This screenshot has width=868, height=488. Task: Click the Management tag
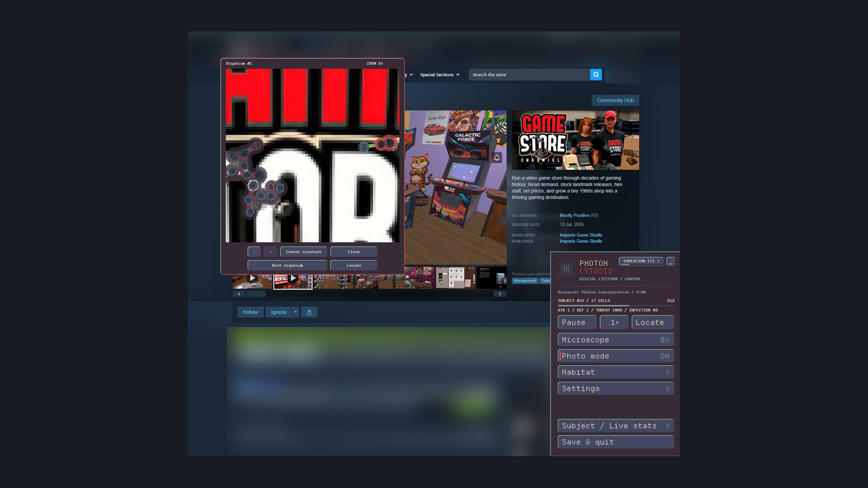pyautogui.click(x=525, y=281)
